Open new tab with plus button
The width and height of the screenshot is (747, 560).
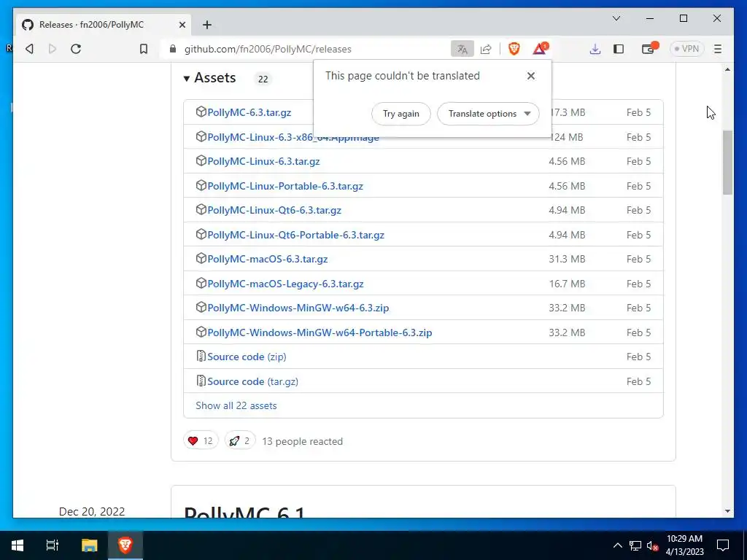point(206,25)
